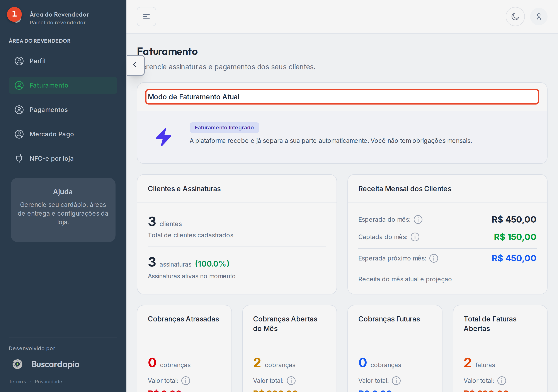The width and height of the screenshot is (558, 392).
Task: Click 'Total de clientes cadastrados' text
Action: tap(191, 235)
